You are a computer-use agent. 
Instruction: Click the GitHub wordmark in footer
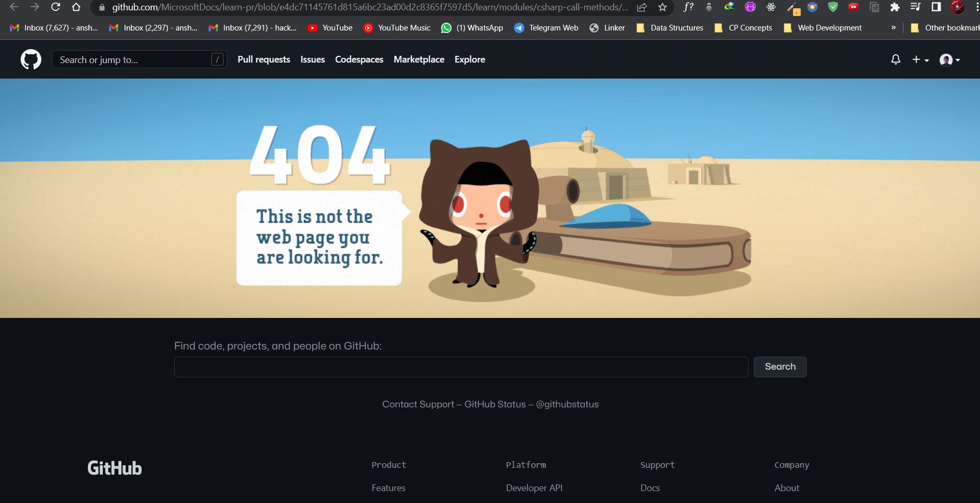[115, 468]
